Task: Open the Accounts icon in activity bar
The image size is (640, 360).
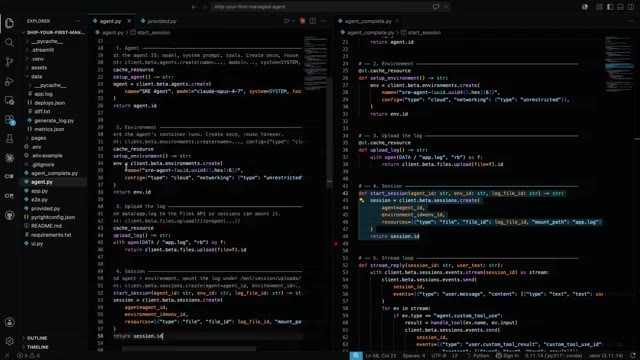Action: (9, 322)
